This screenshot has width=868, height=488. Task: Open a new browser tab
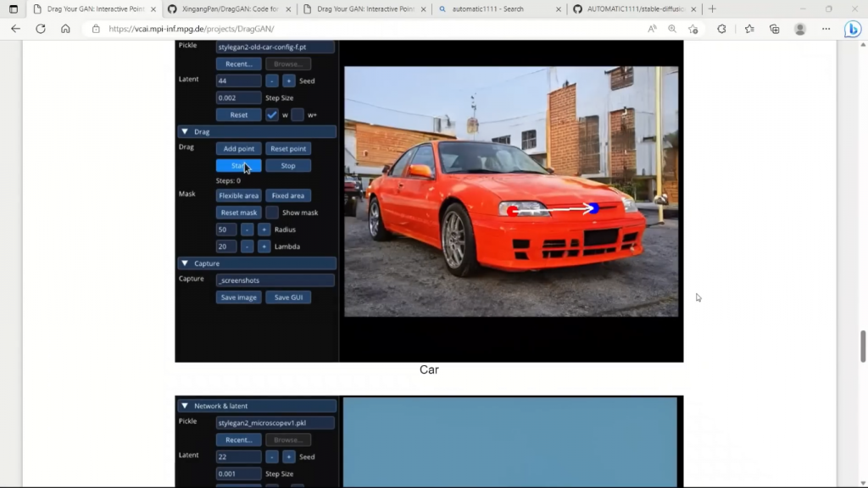(x=712, y=8)
